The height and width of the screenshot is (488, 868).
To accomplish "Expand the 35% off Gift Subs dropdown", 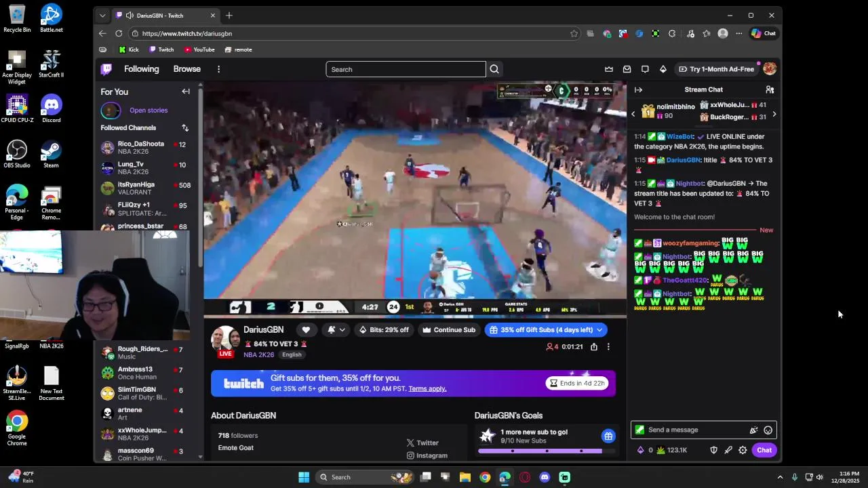I will (x=598, y=330).
